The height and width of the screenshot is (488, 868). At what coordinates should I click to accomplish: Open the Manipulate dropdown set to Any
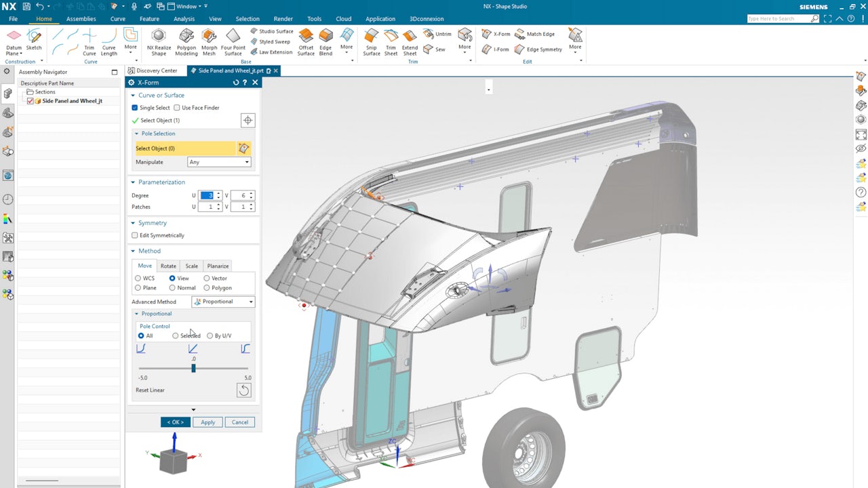pos(219,162)
